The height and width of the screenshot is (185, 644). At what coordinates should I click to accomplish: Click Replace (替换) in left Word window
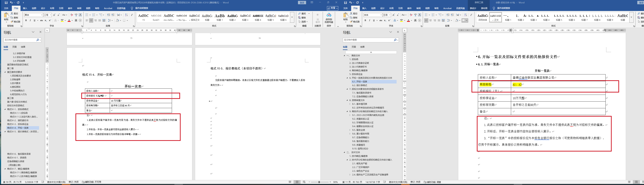302,18
